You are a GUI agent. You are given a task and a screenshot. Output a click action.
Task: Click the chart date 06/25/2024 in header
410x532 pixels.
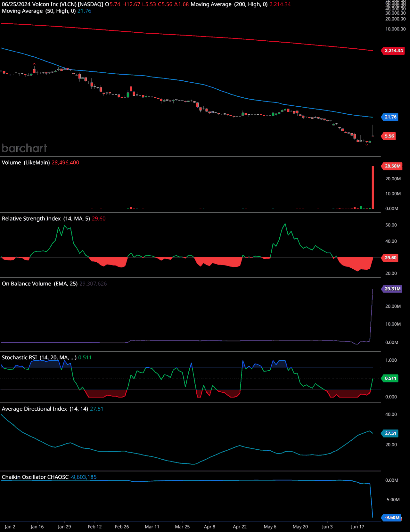16,4
